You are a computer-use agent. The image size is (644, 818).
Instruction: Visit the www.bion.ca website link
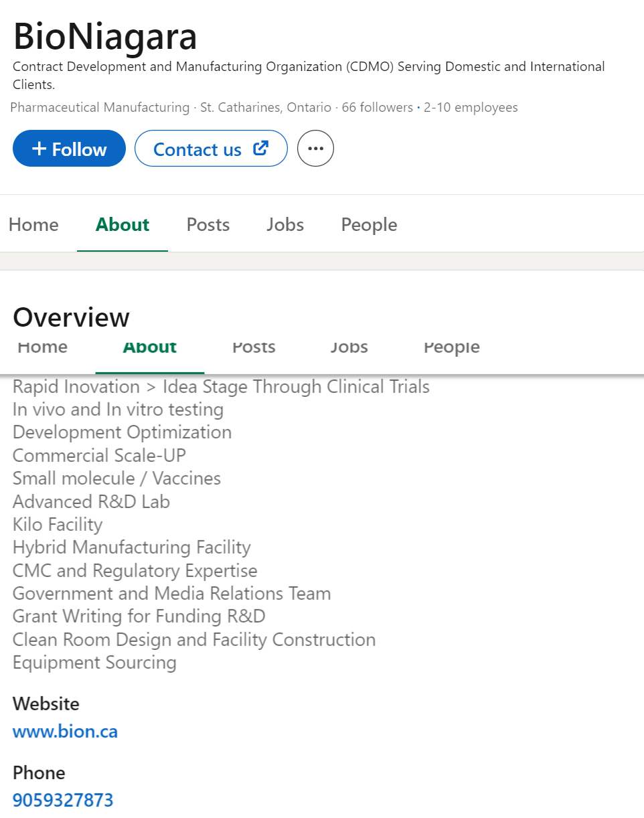[x=66, y=732]
